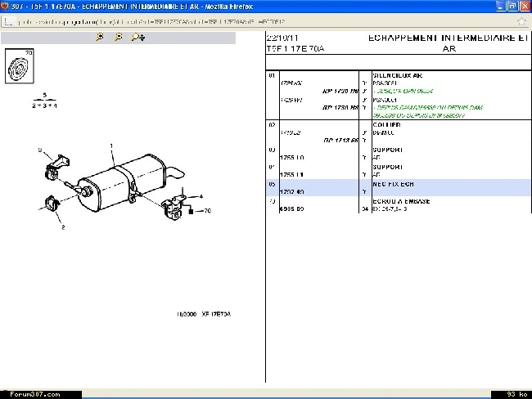Click callout number 2 below the clamp
Image resolution: width=532 pixels, height=399 pixels.
coord(63,227)
